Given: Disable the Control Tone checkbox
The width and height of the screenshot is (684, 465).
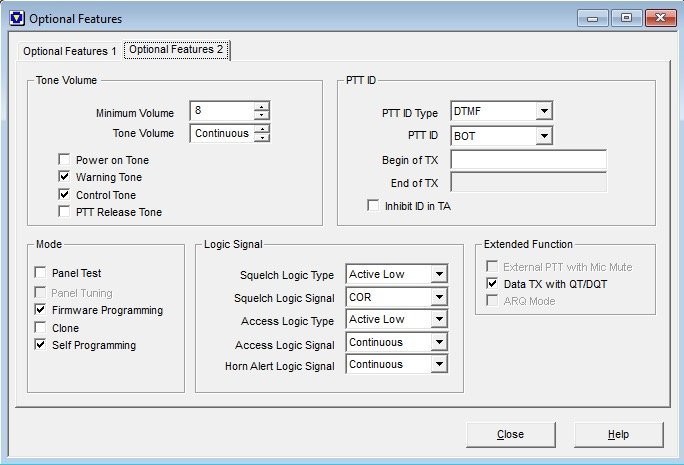Looking at the screenshot, I should tap(65, 195).
